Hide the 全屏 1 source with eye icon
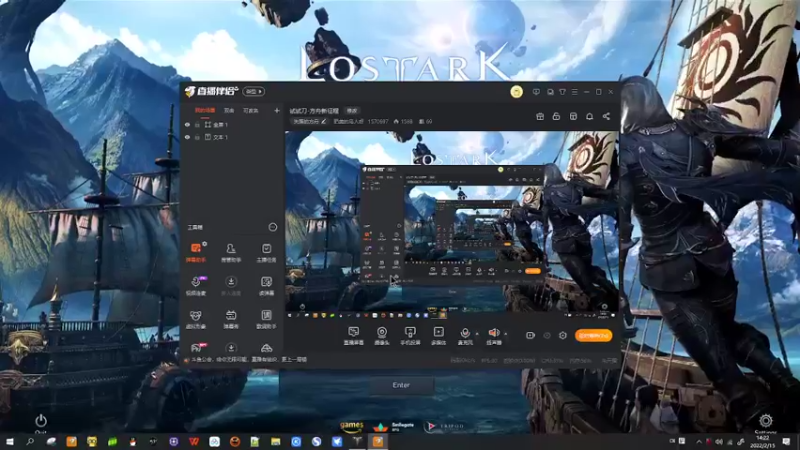The width and height of the screenshot is (800, 450). pos(187,124)
